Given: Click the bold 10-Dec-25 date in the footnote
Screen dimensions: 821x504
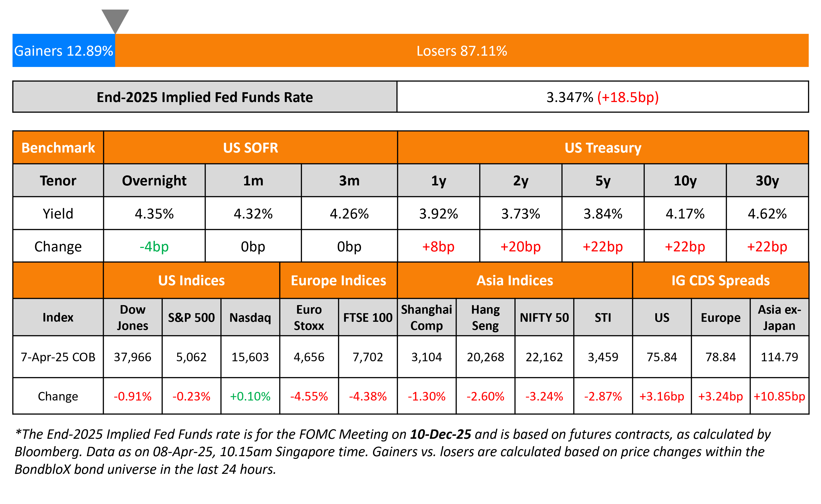Looking at the screenshot, I should [440, 434].
